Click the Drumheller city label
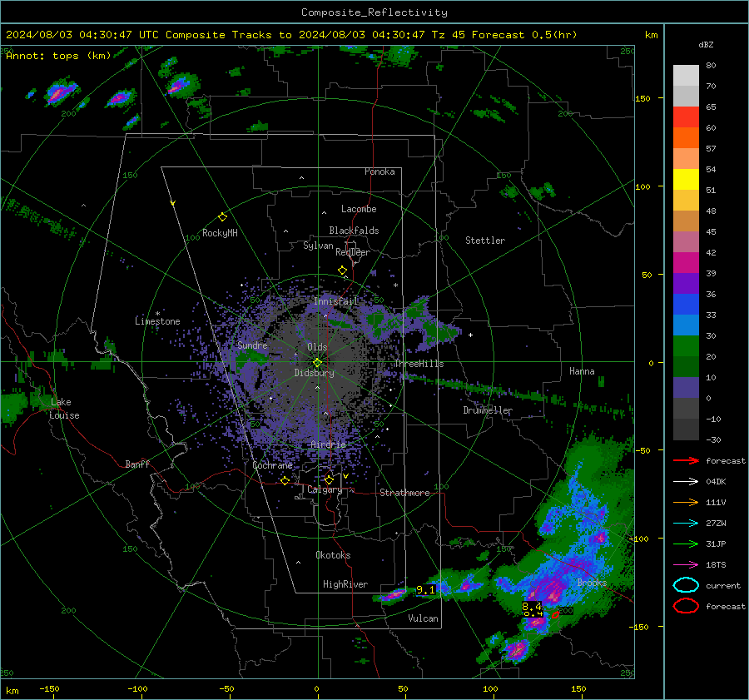This screenshot has width=749, height=700. click(488, 410)
